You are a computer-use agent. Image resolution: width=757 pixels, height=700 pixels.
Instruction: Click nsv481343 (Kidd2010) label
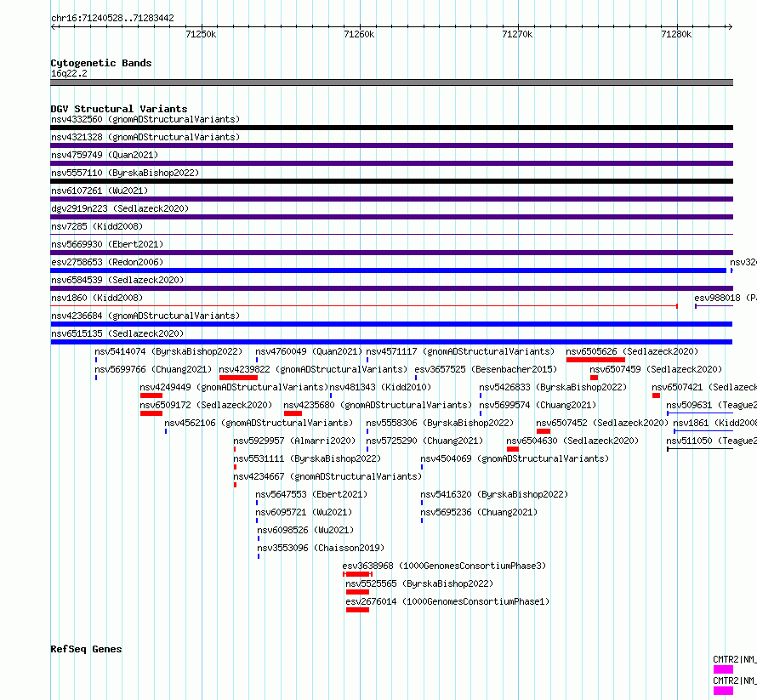pyautogui.click(x=380, y=387)
